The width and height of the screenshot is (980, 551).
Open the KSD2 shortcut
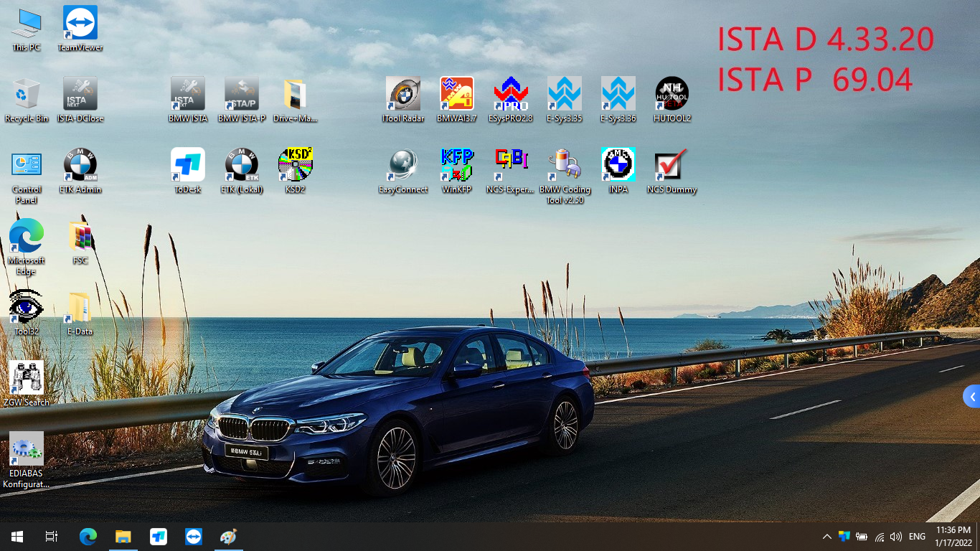(296, 171)
